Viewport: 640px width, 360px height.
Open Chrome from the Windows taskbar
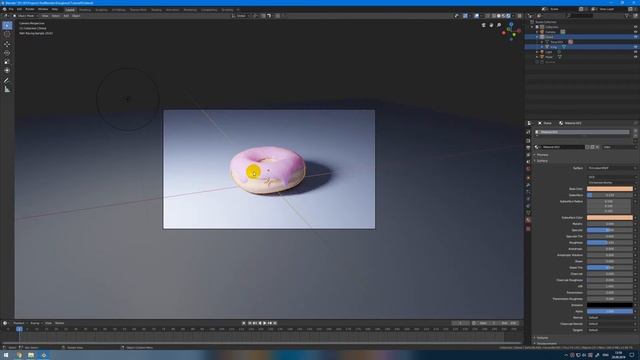click(x=19, y=355)
